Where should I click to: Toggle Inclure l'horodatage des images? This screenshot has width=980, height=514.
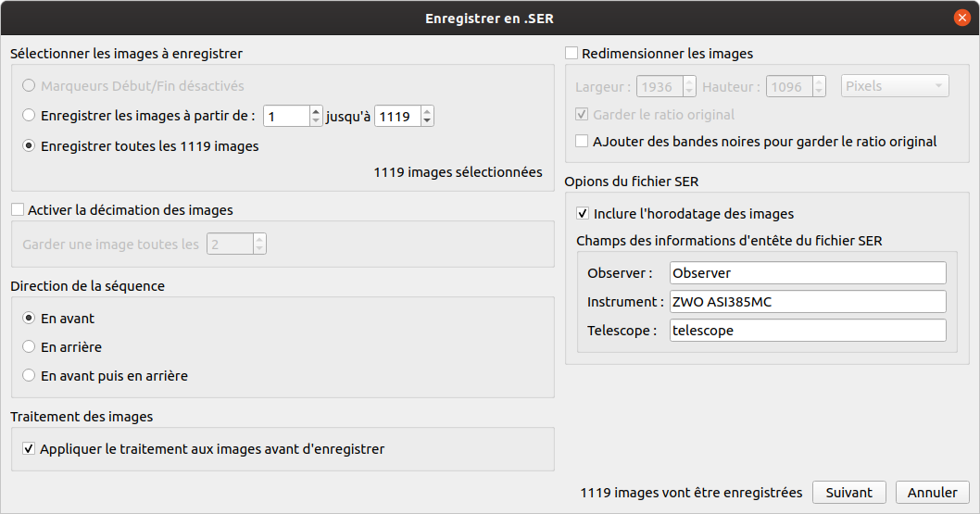coord(583,214)
